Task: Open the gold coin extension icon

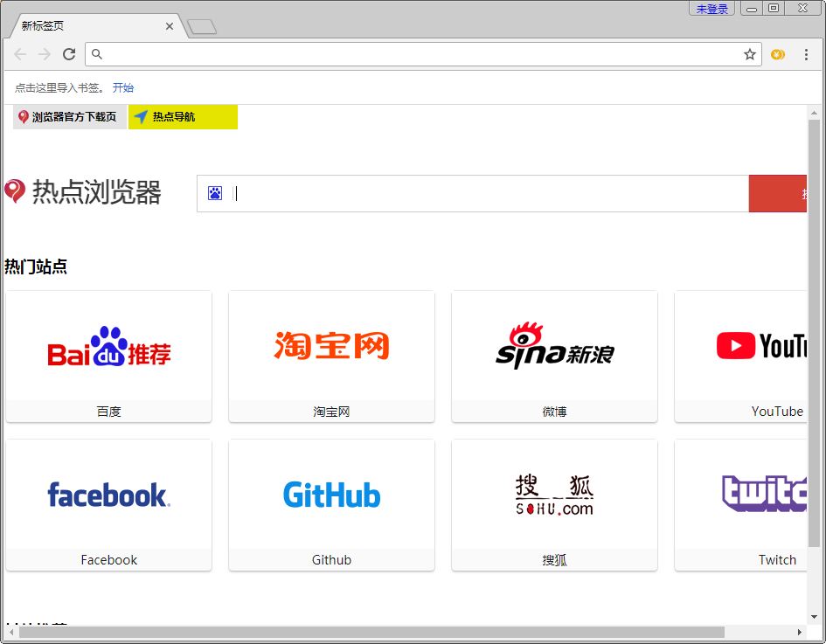Action: (778, 54)
